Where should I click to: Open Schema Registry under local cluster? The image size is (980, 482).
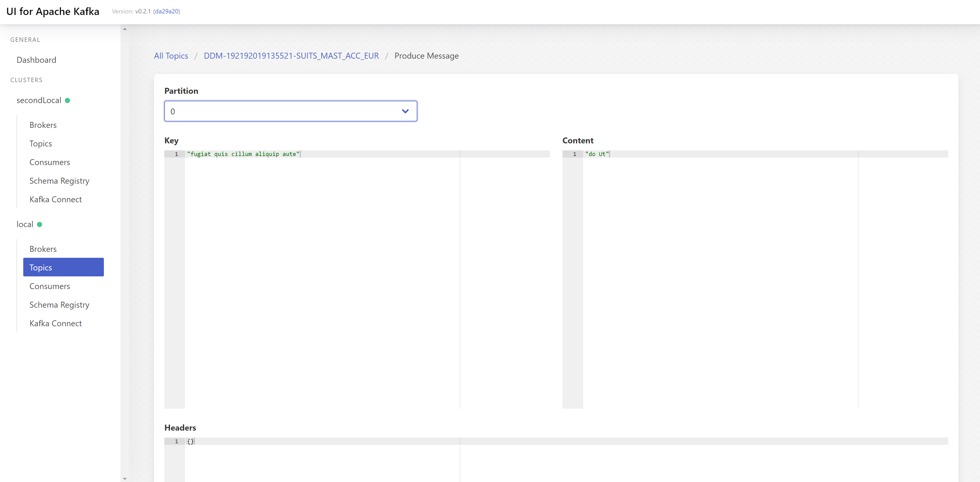(x=59, y=305)
